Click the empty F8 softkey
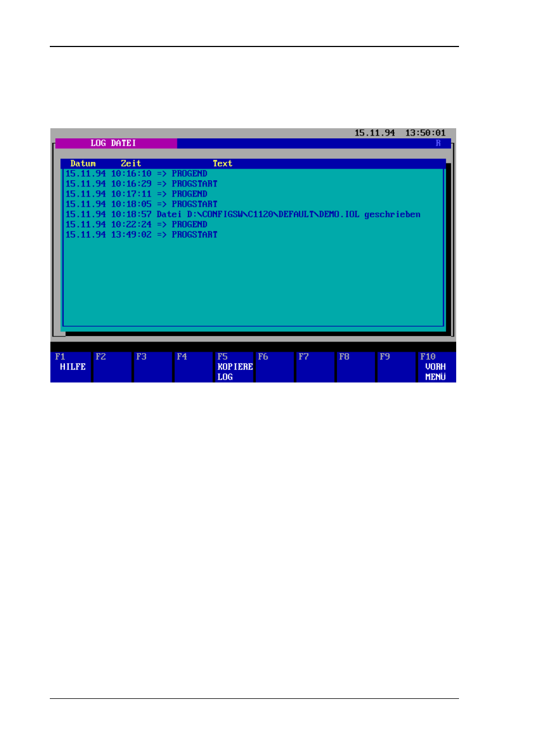 click(x=355, y=367)
